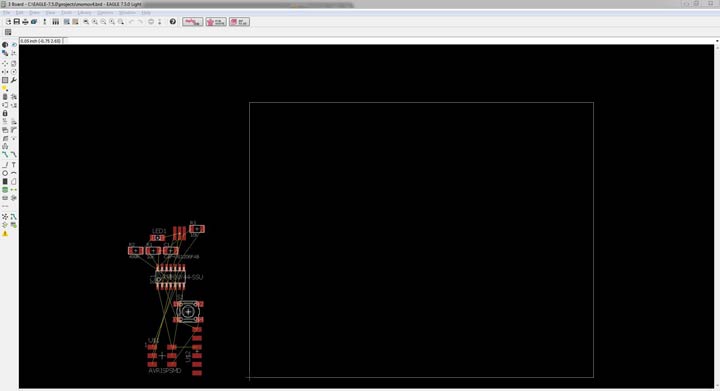The width and height of the screenshot is (720, 391).
Task: Select the Add part tool
Action: point(14,97)
